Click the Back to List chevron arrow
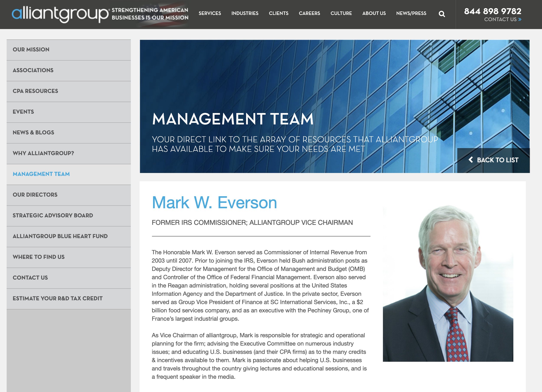 click(x=470, y=160)
